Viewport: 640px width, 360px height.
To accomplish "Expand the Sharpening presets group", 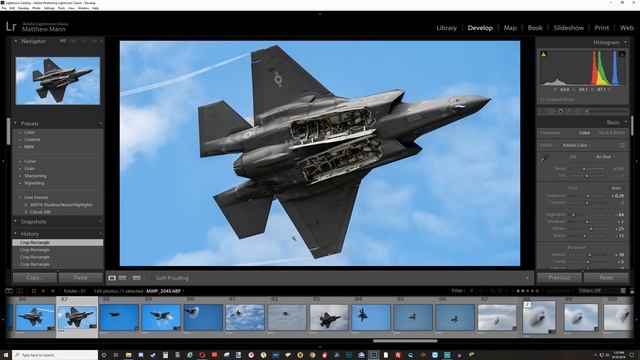I will click(20, 176).
